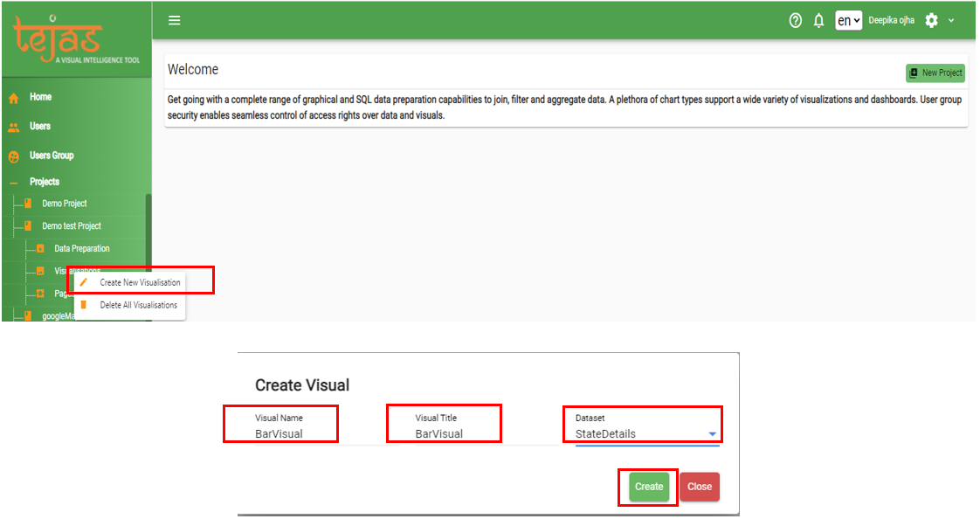Open the Help icon in the top bar
This screenshot has height=519, width=980.
[x=795, y=20]
